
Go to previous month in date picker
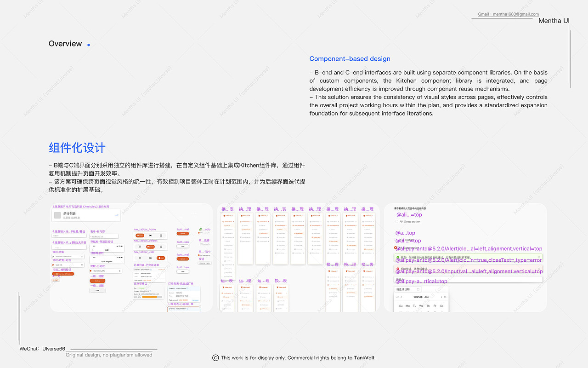(401, 297)
